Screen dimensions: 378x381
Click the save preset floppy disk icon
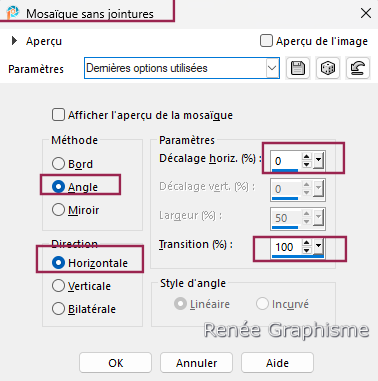pyautogui.click(x=298, y=68)
